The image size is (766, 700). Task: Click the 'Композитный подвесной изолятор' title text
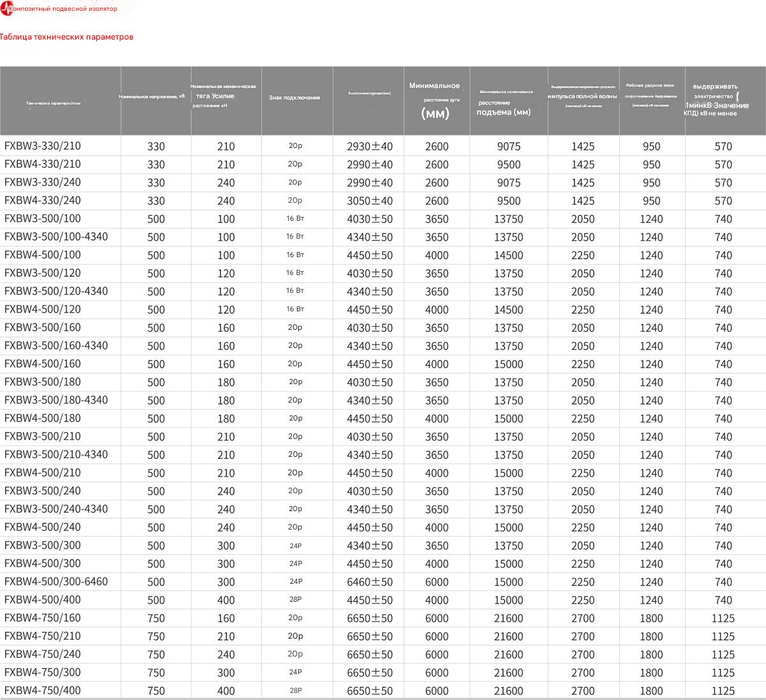tap(63, 10)
